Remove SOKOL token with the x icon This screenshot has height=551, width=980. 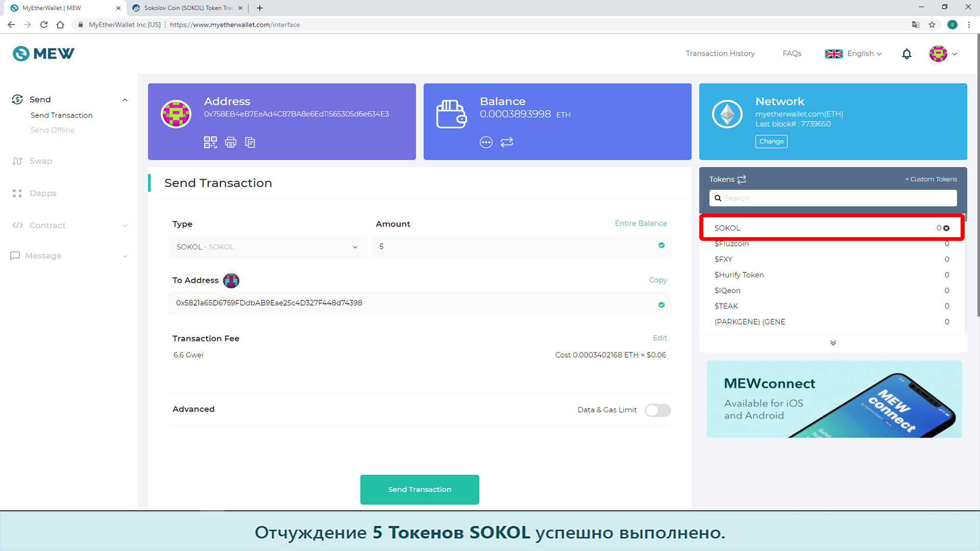click(x=946, y=228)
